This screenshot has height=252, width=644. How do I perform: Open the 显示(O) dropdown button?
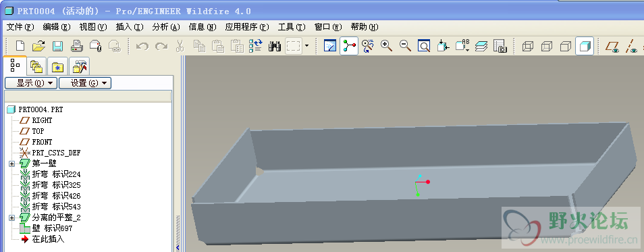[31, 83]
